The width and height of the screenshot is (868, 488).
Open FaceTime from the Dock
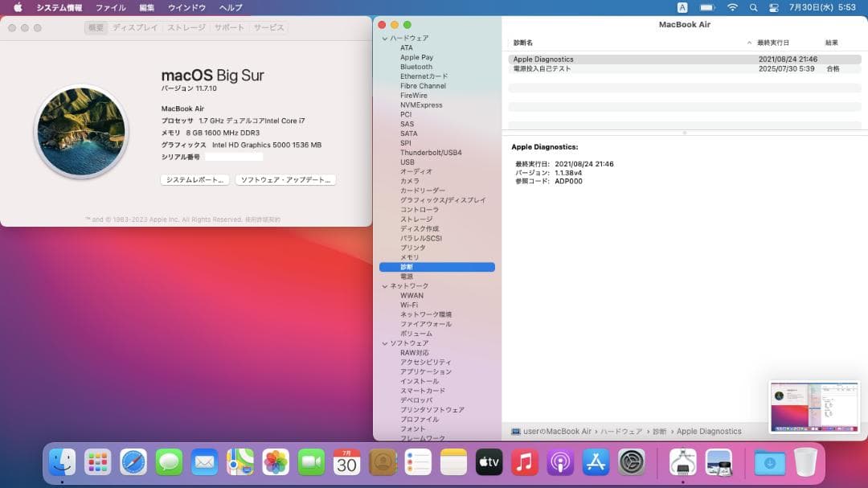[310, 462]
